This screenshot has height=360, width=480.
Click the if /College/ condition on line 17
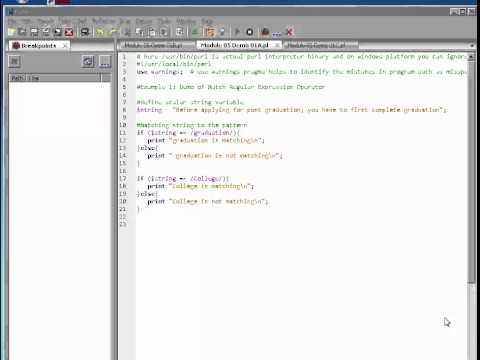tap(183, 179)
